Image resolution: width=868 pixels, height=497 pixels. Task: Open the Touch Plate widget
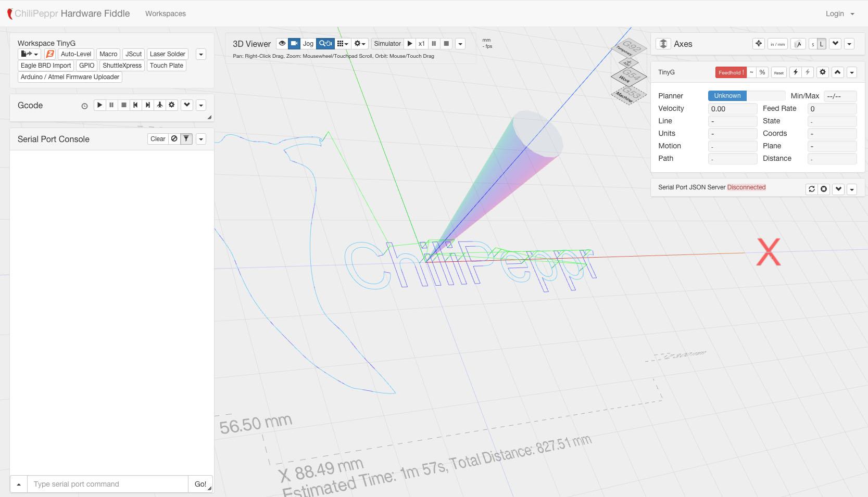[x=167, y=66]
